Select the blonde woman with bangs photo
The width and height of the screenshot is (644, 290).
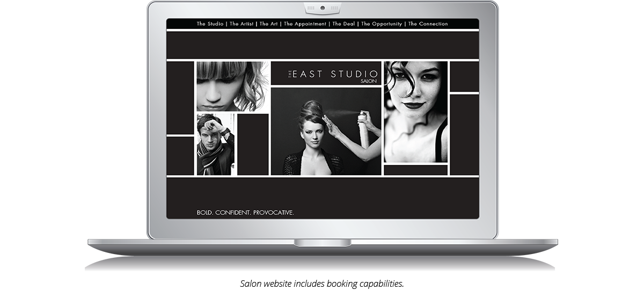(232, 86)
